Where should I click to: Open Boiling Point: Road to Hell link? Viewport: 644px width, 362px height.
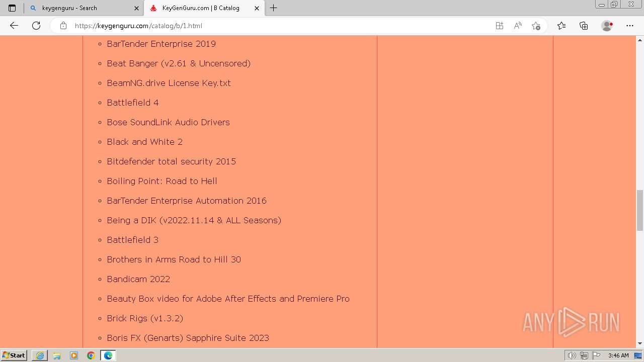pyautogui.click(x=162, y=181)
